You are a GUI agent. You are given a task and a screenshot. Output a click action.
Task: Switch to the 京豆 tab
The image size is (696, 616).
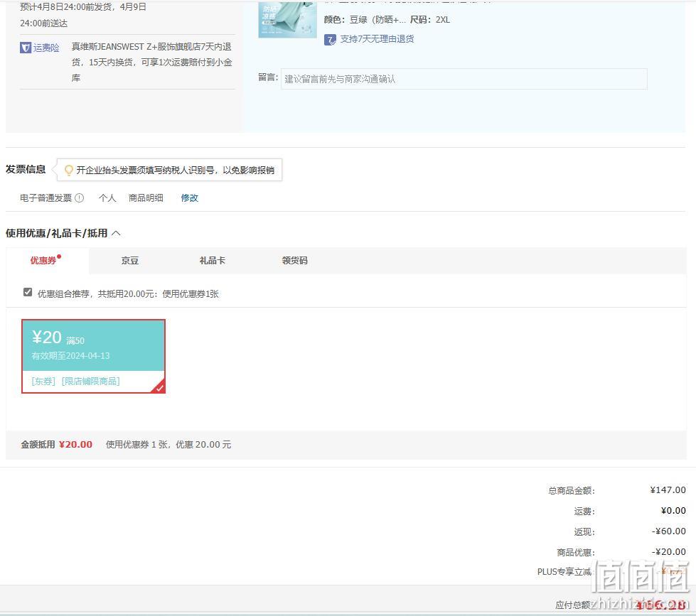coord(130,260)
